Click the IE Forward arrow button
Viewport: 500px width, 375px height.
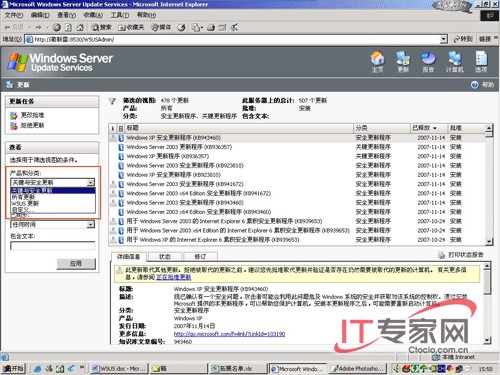[x=38, y=27]
